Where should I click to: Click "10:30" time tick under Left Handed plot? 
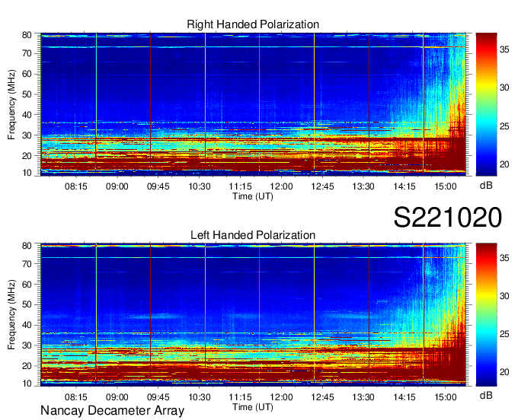click(x=200, y=396)
